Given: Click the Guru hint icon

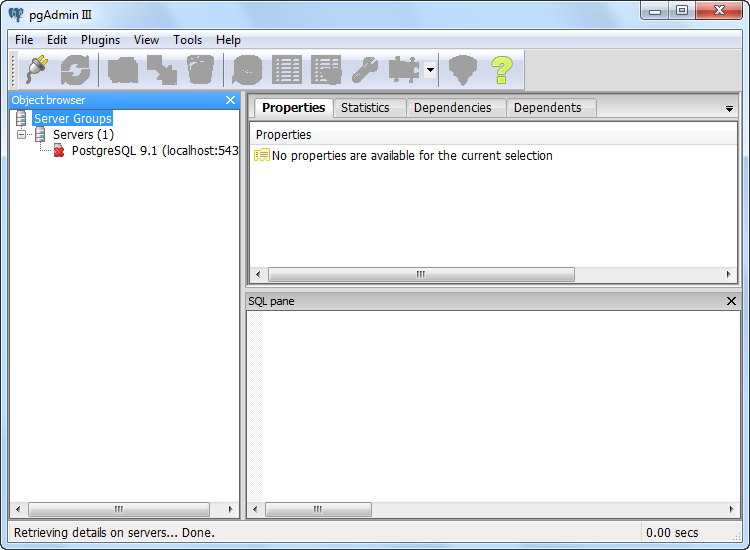Looking at the screenshot, I should pyautogui.click(x=462, y=70).
